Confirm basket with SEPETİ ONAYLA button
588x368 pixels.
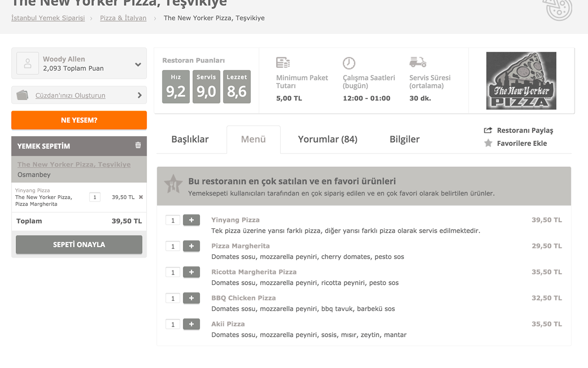click(79, 245)
